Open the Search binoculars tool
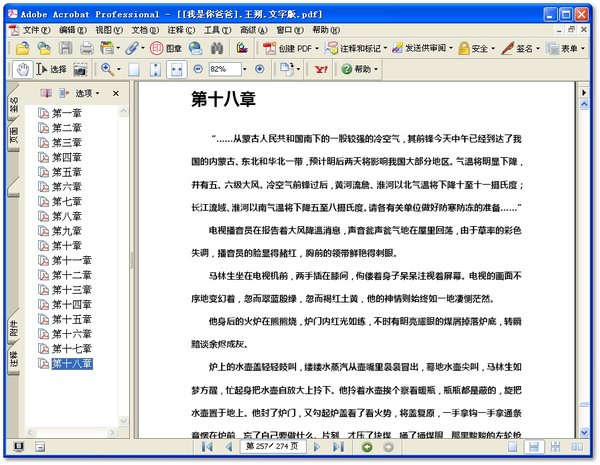The height and width of the screenshot is (465, 600). 217,48
